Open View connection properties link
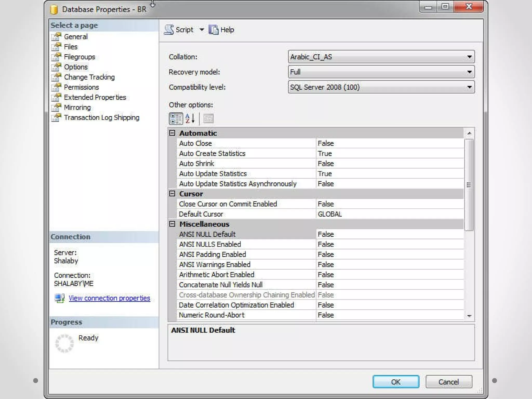 point(109,298)
